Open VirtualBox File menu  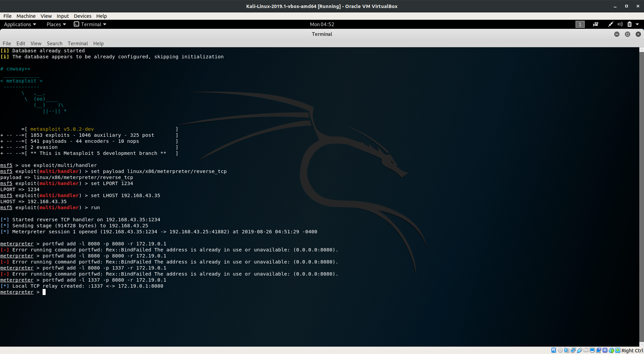(x=7, y=16)
